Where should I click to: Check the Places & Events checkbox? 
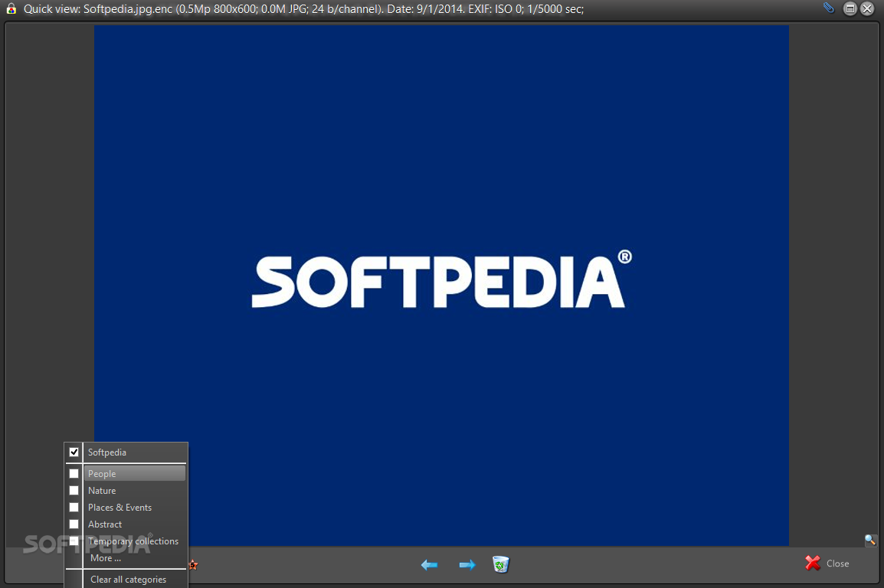[x=74, y=507]
